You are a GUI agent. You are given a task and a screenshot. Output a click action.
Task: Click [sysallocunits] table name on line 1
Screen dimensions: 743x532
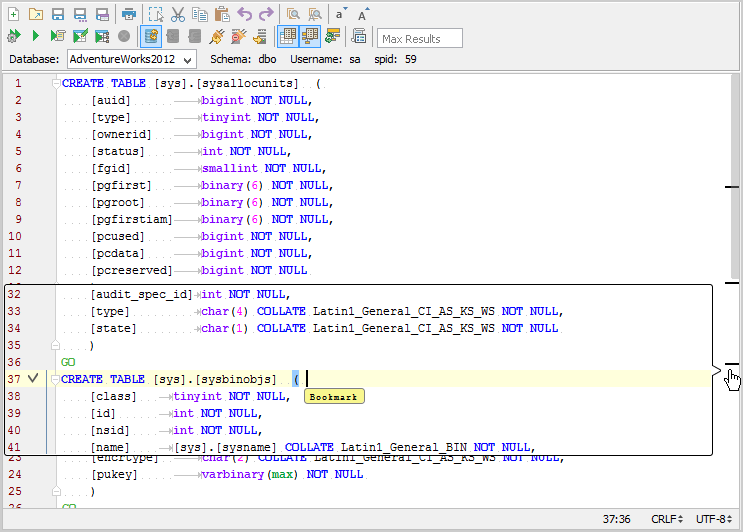[x=247, y=83]
